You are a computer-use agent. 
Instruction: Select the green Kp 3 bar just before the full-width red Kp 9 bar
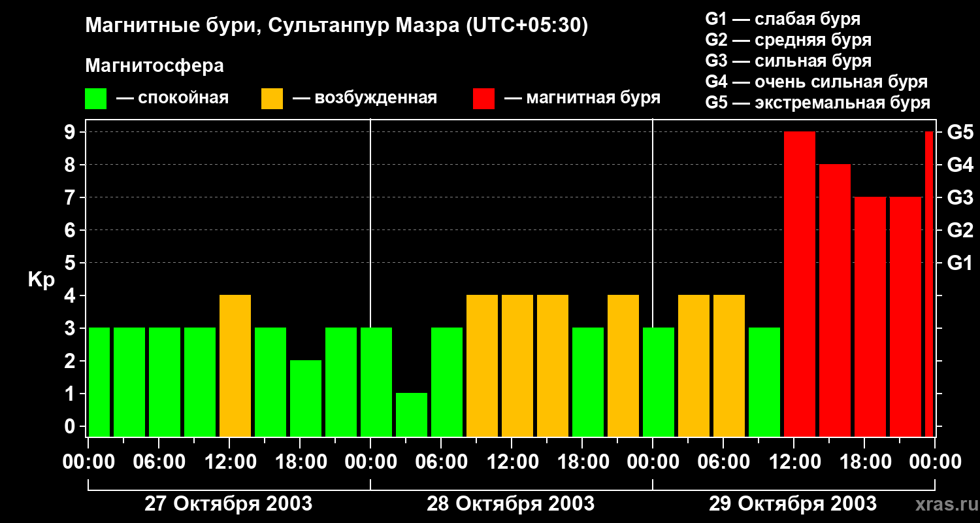[764, 382]
